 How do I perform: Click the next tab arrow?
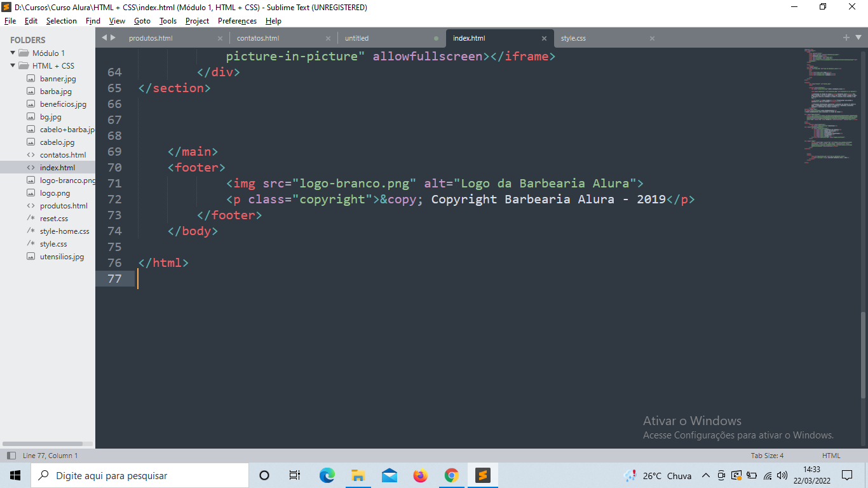click(x=113, y=37)
